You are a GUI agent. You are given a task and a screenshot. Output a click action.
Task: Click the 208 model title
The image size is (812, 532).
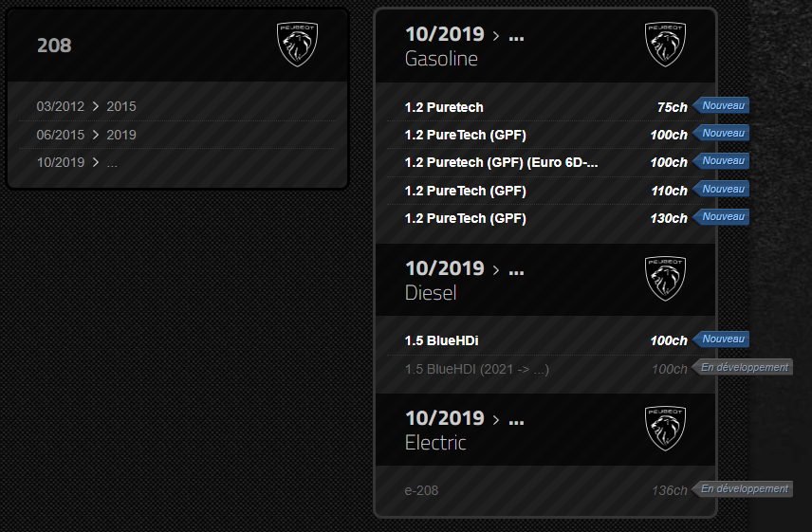point(54,46)
